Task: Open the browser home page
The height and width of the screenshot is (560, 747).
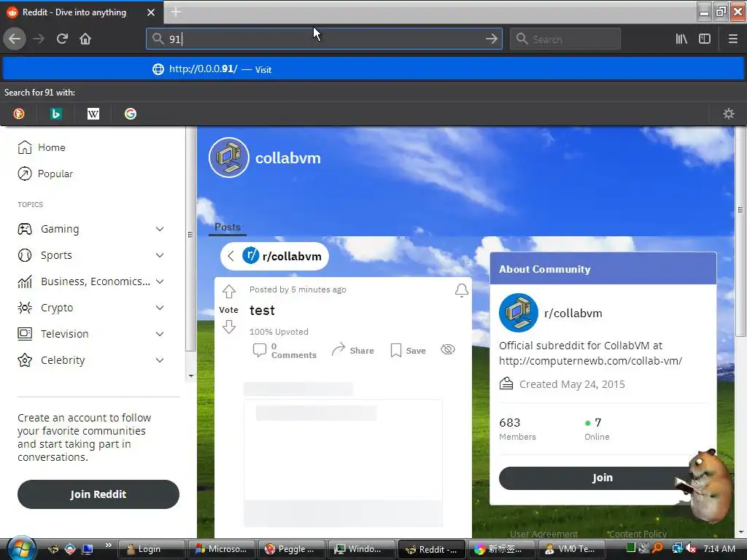Action: coord(85,39)
